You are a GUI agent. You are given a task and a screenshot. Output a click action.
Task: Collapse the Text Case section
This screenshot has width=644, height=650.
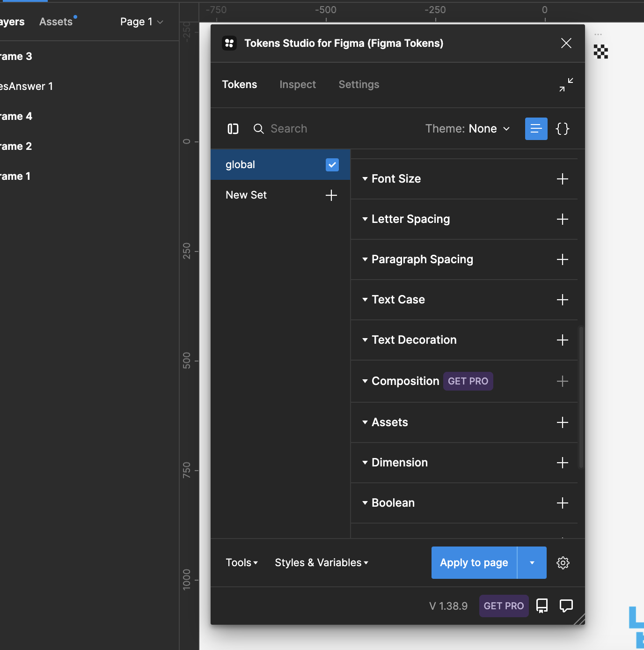(x=365, y=300)
